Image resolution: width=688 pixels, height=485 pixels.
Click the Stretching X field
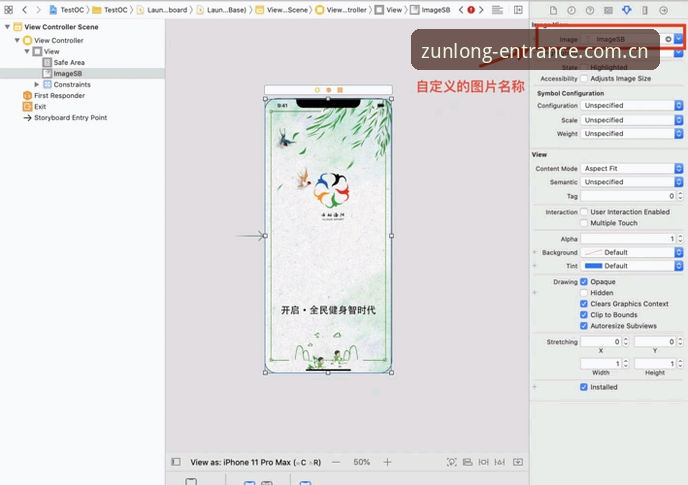point(601,341)
